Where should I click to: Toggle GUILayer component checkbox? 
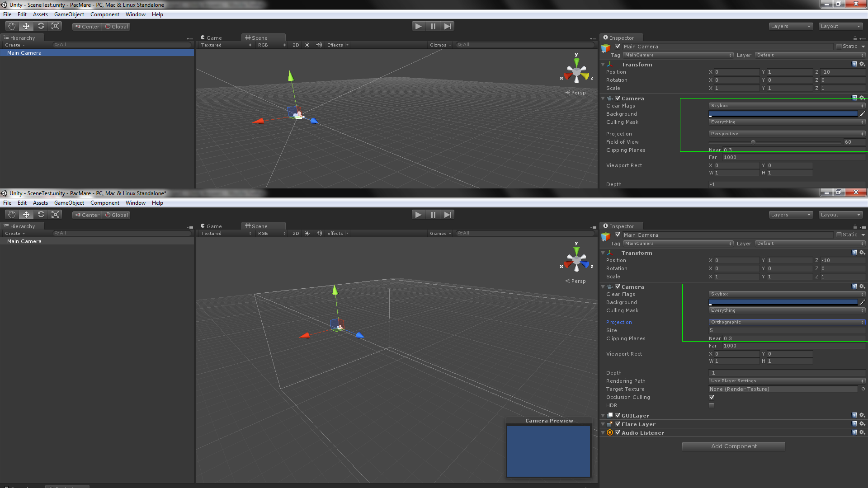click(x=618, y=415)
